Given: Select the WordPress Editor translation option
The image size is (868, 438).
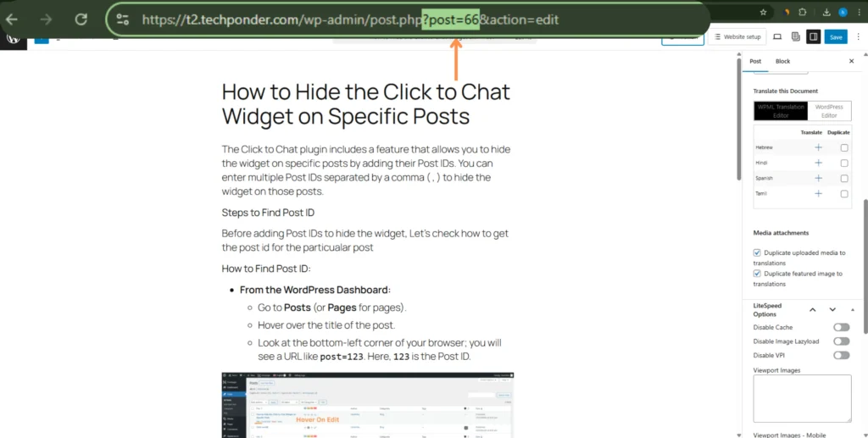Looking at the screenshot, I should click(x=829, y=111).
